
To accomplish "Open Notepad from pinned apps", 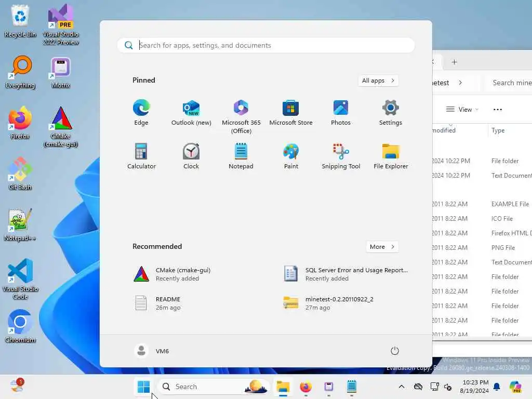I will click(x=241, y=156).
